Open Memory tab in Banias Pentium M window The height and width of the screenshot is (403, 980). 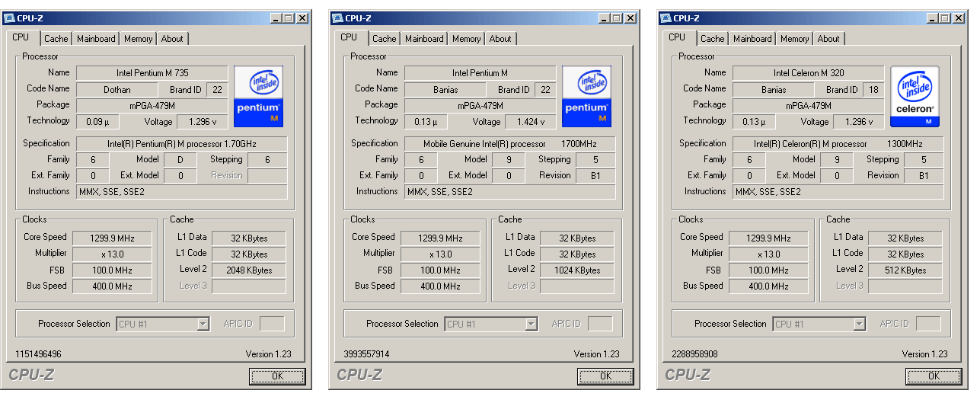(x=466, y=39)
